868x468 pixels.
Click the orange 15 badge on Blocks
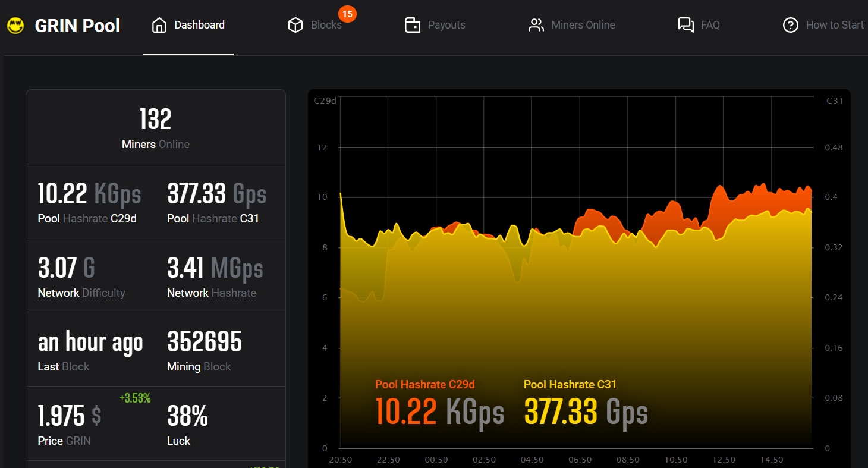(x=347, y=14)
